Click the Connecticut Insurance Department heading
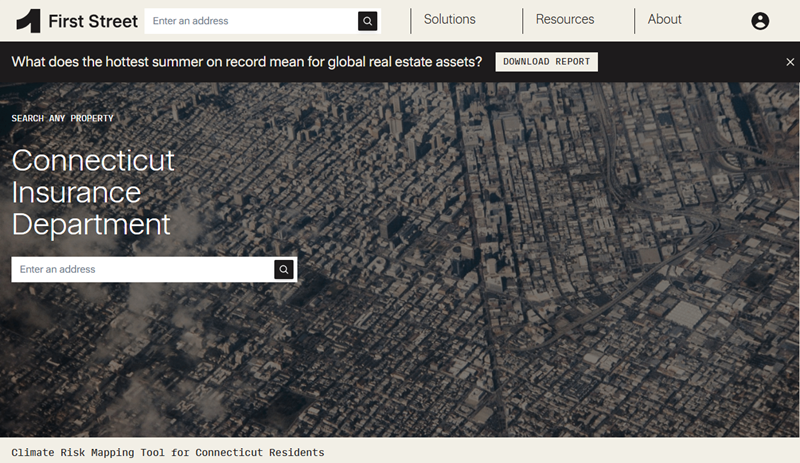Viewport: 800px width, 463px height. pyautogui.click(x=93, y=191)
